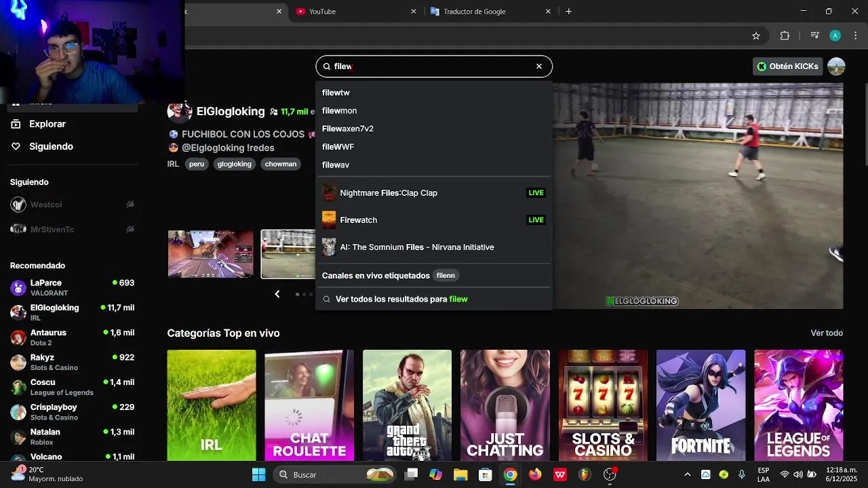
Task: Clear the search box with X icon
Action: [539, 66]
